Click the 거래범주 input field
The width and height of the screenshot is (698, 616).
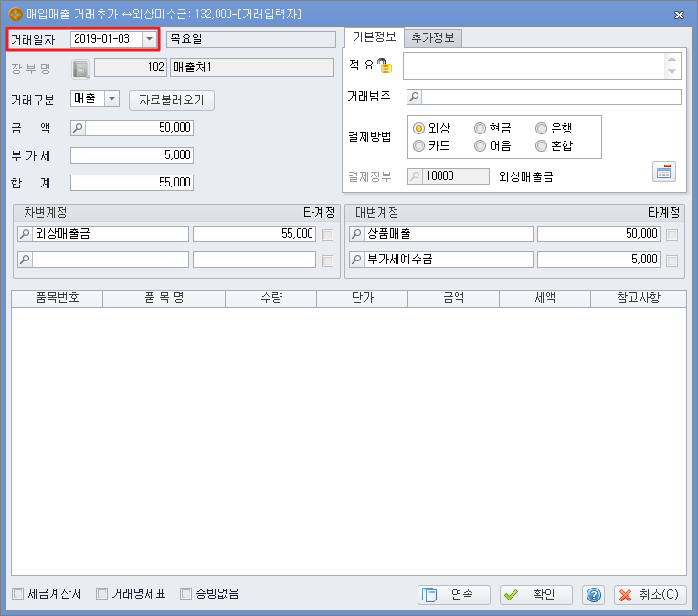pyautogui.click(x=551, y=97)
